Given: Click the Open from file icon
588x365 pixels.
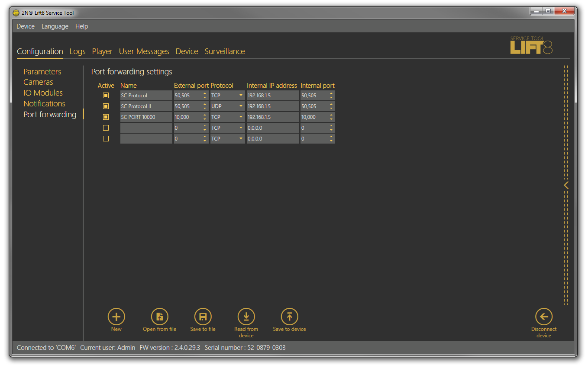Looking at the screenshot, I should pyautogui.click(x=159, y=317).
